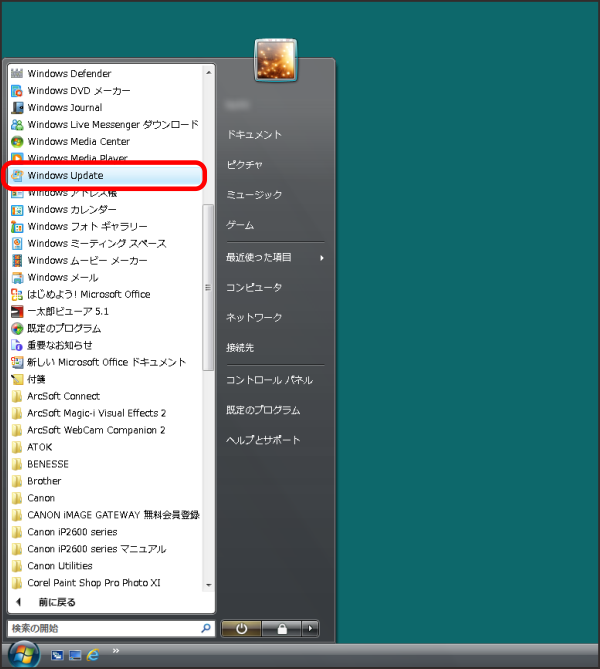Click 新しい Microsoft Office ドキュメント icon
The height and width of the screenshot is (669, 600).
pyautogui.click(x=17, y=362)
